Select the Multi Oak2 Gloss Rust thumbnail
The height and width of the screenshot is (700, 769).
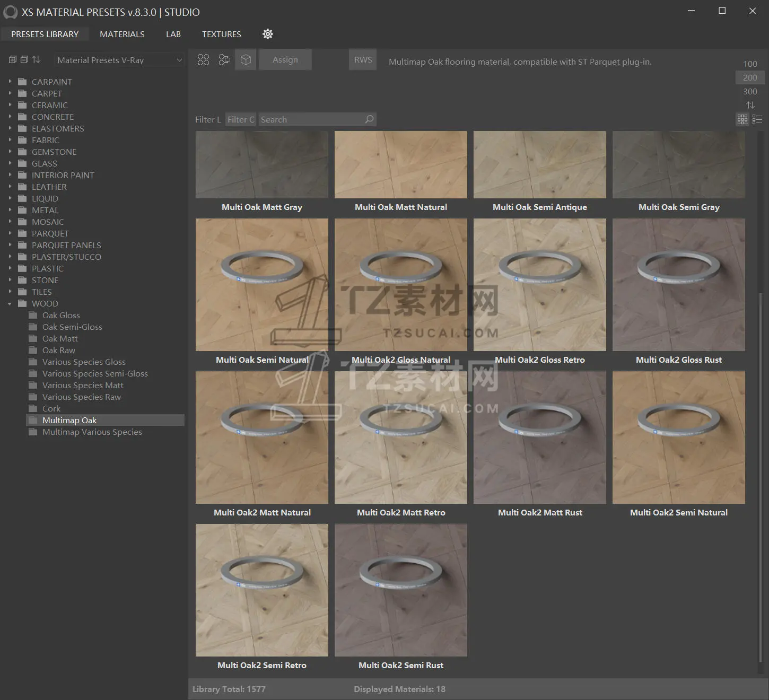coord(678,285)
